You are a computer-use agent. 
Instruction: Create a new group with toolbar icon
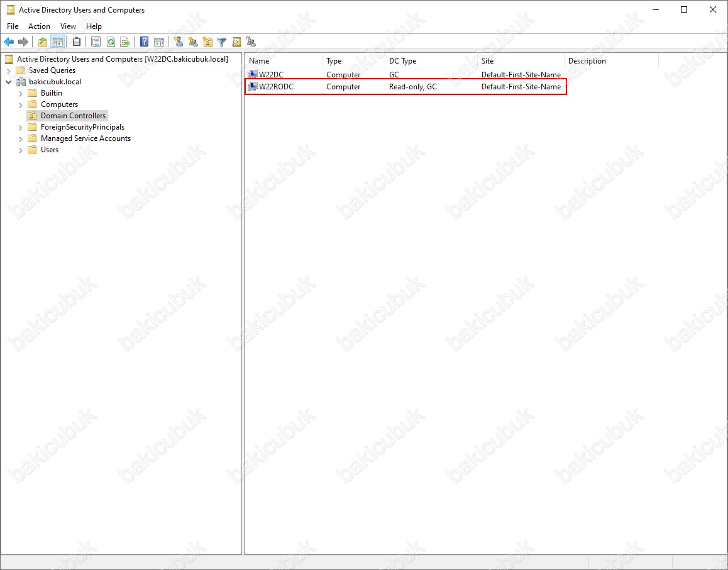tap(193, 42)
